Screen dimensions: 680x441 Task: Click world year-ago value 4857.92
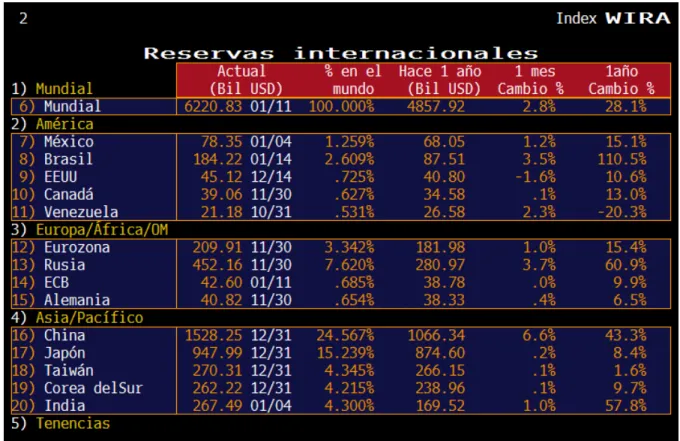436,106
